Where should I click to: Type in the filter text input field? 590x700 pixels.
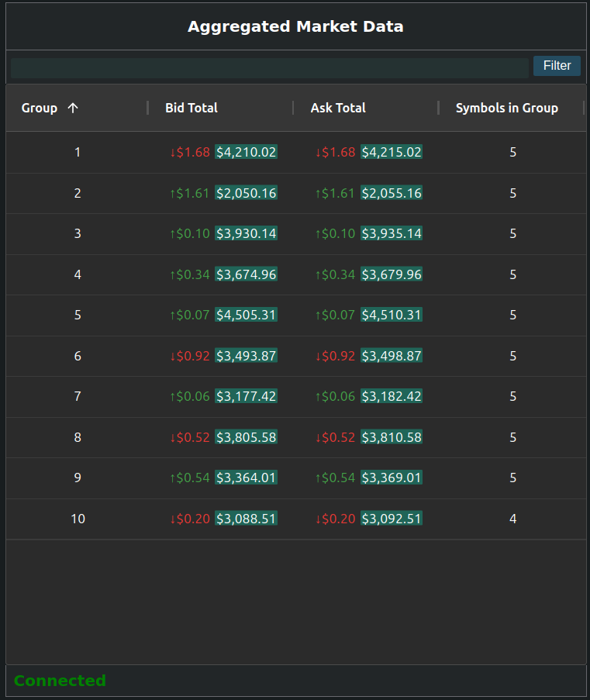[269, 67]
